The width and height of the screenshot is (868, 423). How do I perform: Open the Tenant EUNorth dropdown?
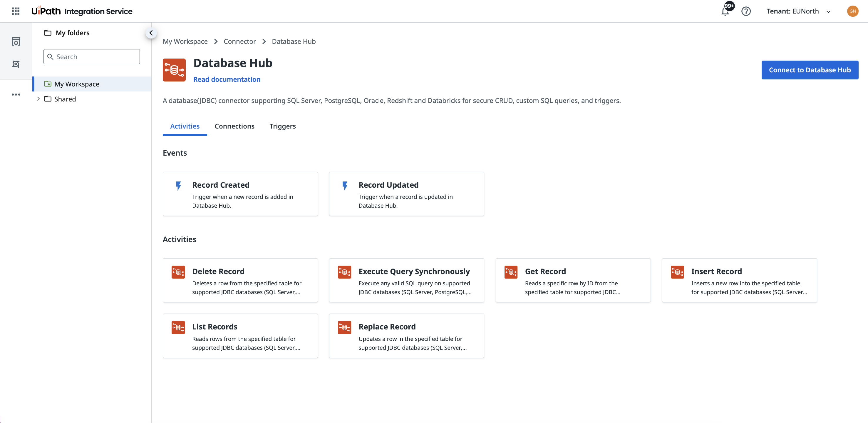pyautogui.click(x=799, y=11)
